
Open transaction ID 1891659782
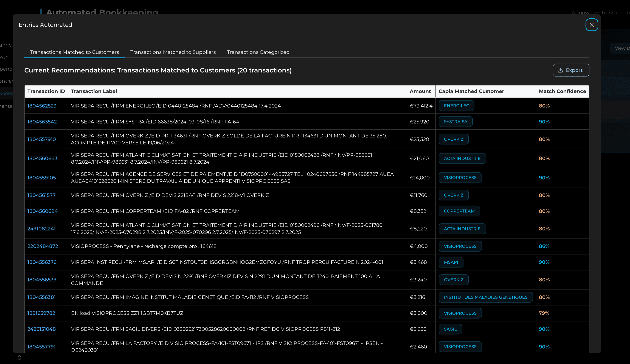point(41,313)
